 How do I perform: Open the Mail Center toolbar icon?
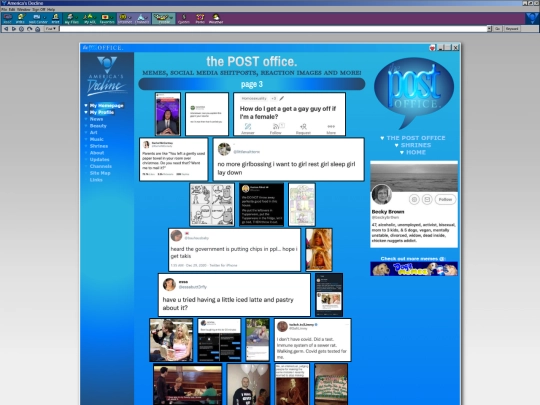coord(38,19)
